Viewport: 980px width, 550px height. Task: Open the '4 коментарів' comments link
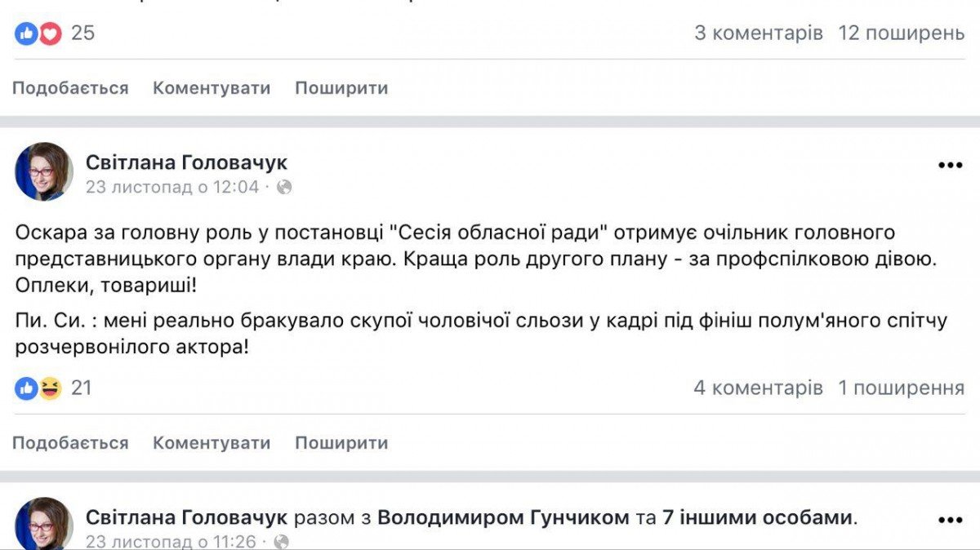[758, 388]
